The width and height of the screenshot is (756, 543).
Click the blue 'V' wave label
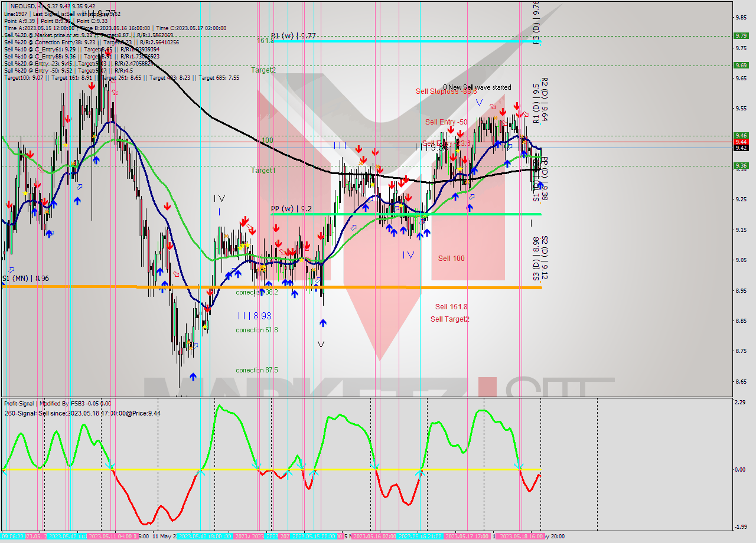(x=480, y=103)
